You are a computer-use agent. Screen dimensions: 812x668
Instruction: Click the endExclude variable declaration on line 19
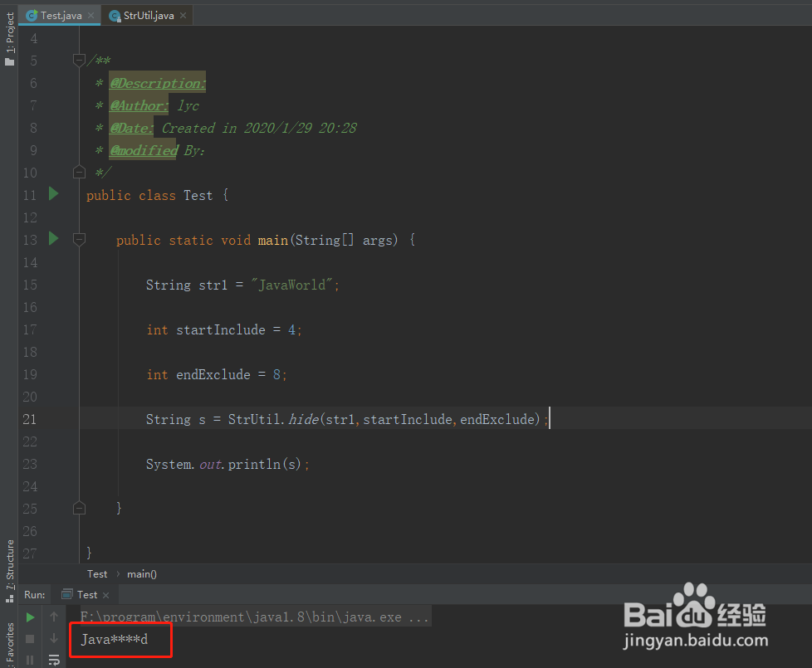pos(213,374)
